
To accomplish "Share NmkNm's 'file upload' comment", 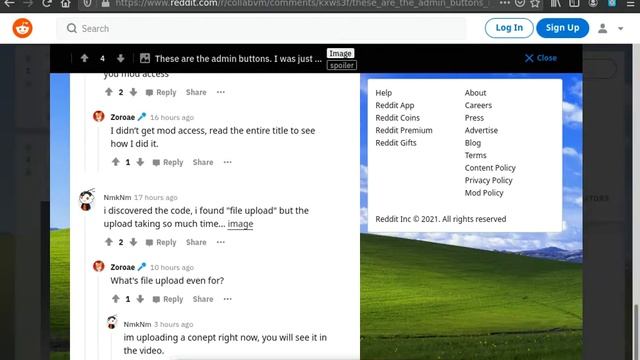I will (196, 242).
